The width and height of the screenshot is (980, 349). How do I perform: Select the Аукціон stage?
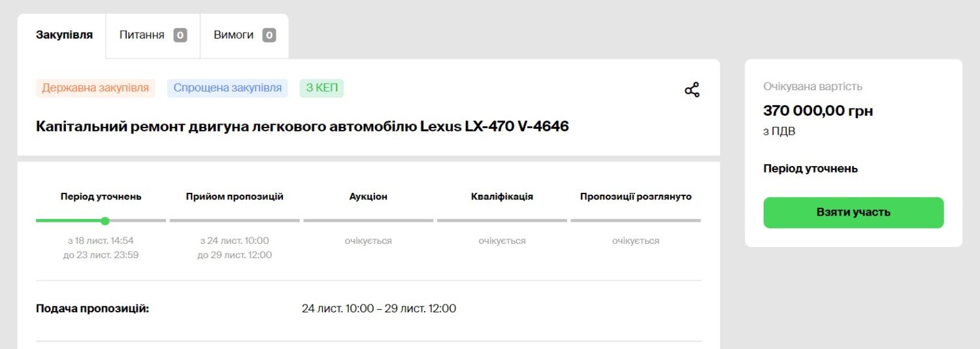click(x=368, y=196)
